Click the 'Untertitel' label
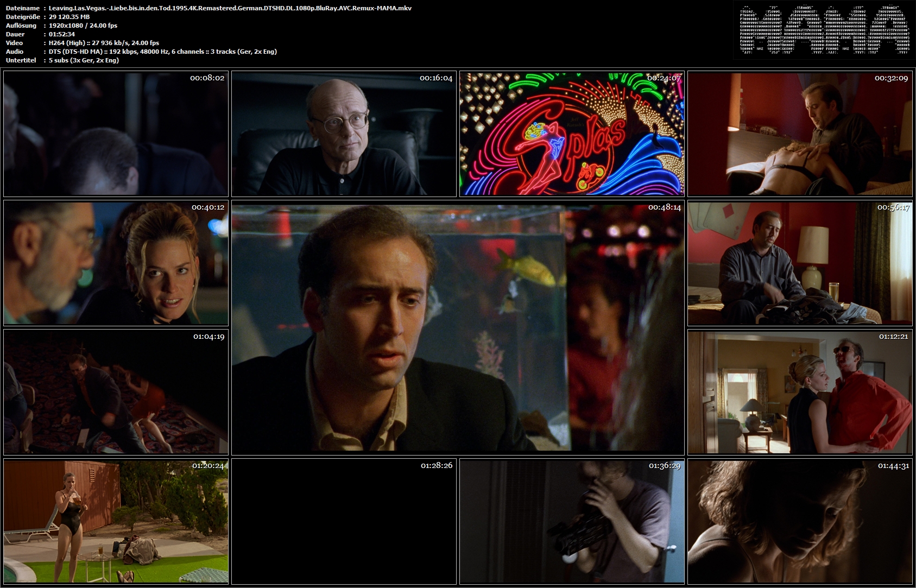The image size is (916, 588). (x=21, y=60)
